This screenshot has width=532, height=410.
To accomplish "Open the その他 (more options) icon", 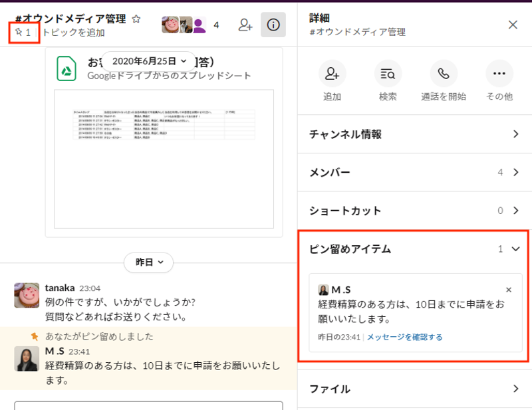I will pos(499,74).
